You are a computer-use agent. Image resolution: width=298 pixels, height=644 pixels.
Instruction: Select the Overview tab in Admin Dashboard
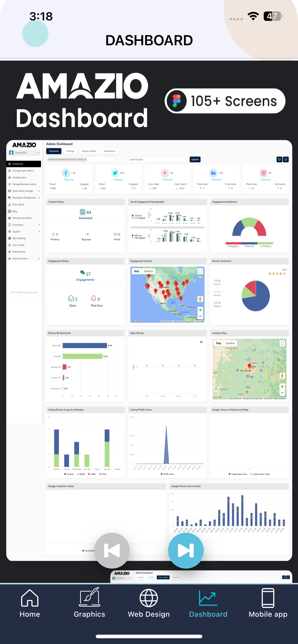(54, 151)
